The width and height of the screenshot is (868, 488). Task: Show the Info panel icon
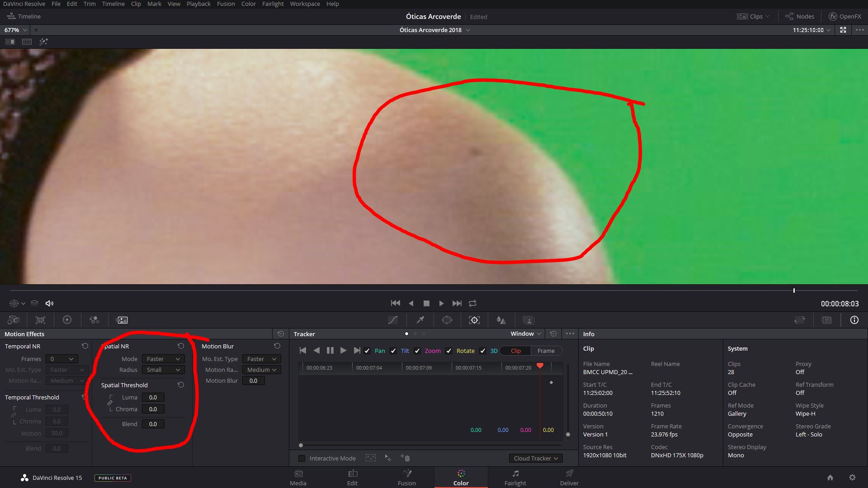point(854,320)
